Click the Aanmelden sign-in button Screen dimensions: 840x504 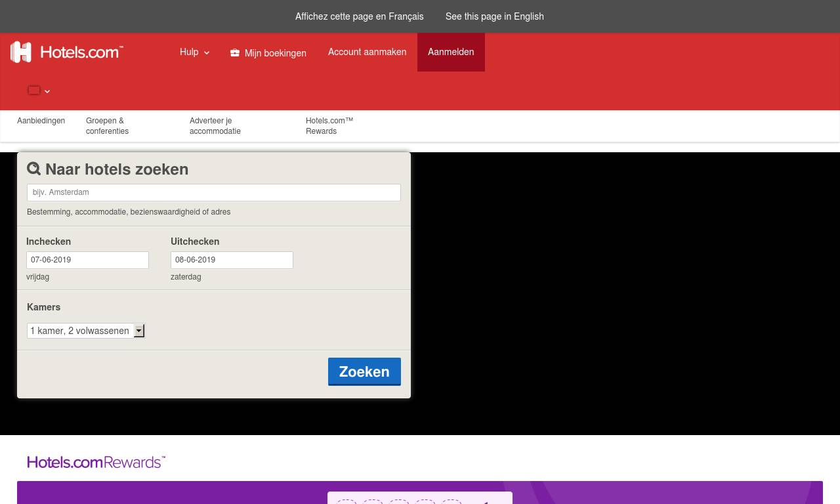[451, 52]
